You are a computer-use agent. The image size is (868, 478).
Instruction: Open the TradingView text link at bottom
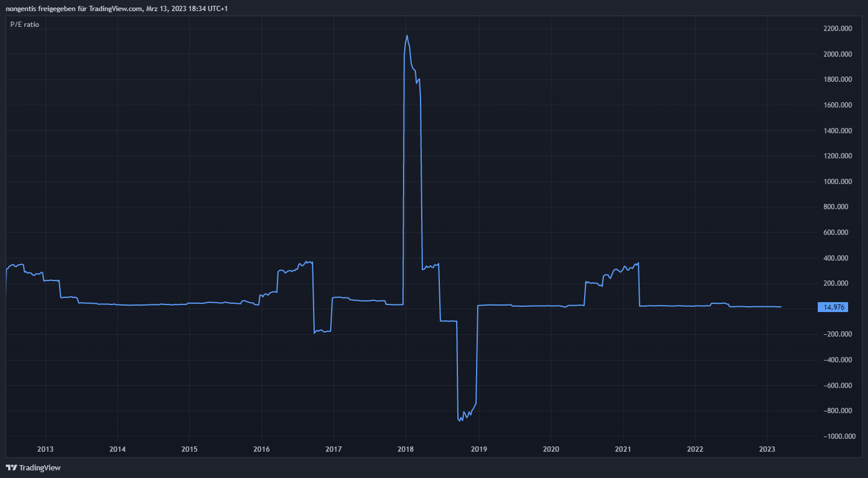(40, 467)
